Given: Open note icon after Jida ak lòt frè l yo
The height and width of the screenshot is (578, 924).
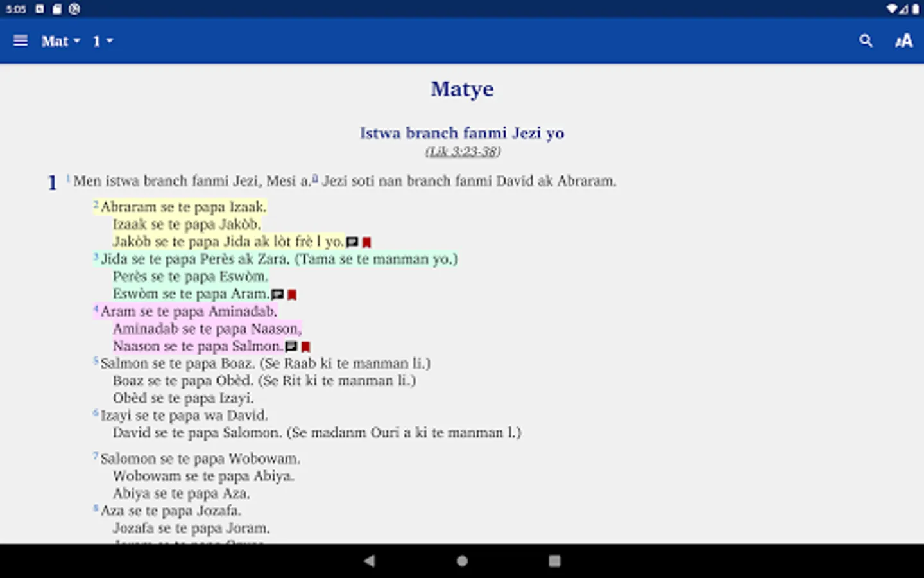Looking at the screenshot, I should tap(352, 242).
